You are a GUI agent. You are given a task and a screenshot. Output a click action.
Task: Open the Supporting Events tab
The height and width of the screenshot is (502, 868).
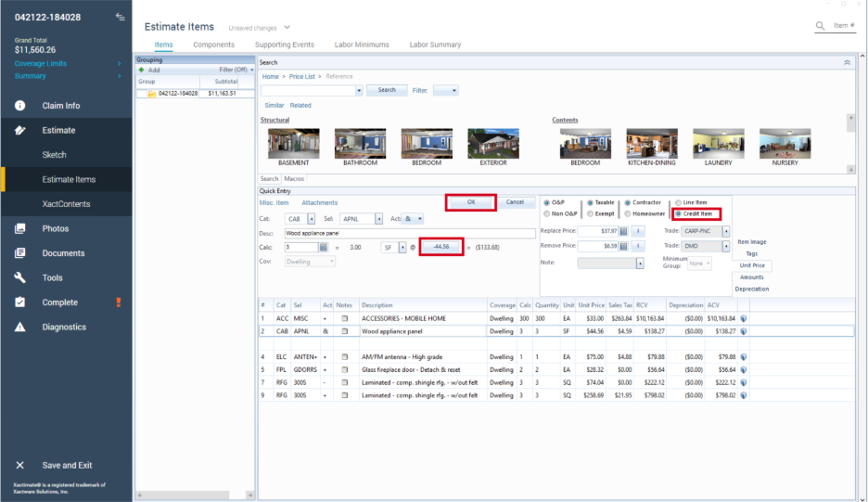284,45
